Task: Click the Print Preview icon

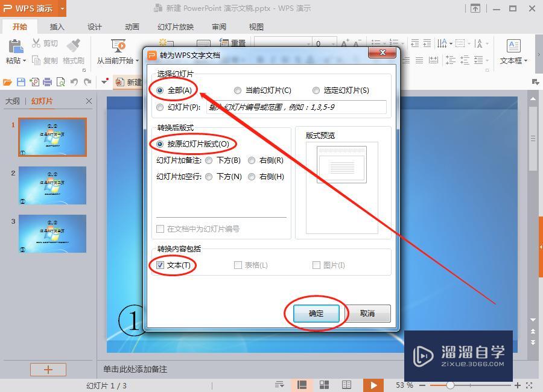Action: pos(60,82)
